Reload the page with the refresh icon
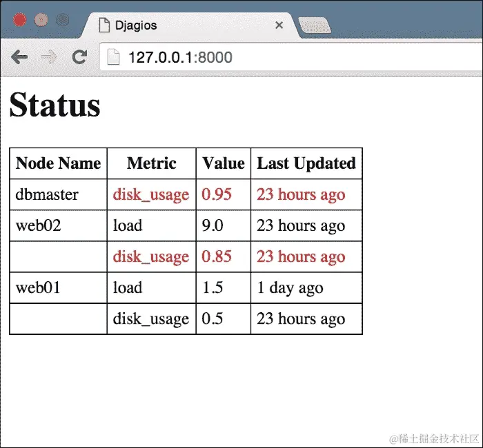Image resolution: width=483 pixels, height=448 pixels. (x=79, y=57)
